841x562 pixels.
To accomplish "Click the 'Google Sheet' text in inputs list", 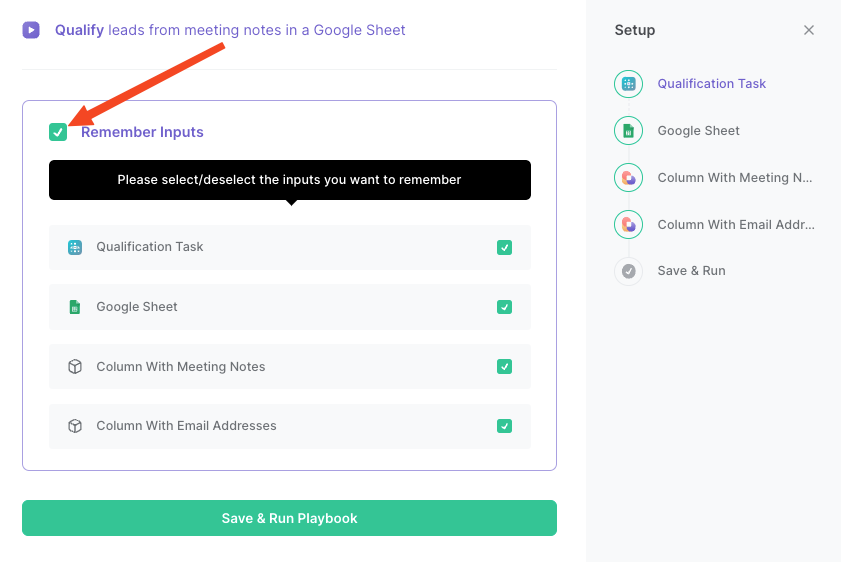I will click(x=137, y=307).
